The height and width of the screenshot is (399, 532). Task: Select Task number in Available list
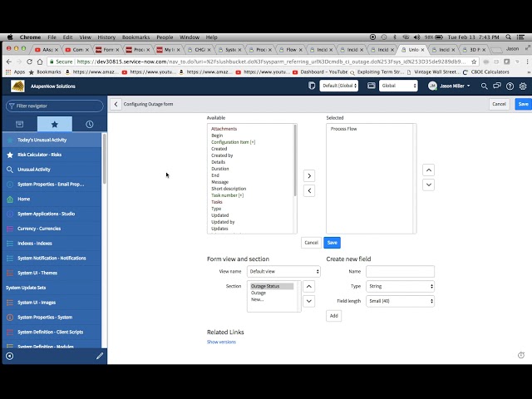pos(227,195)
